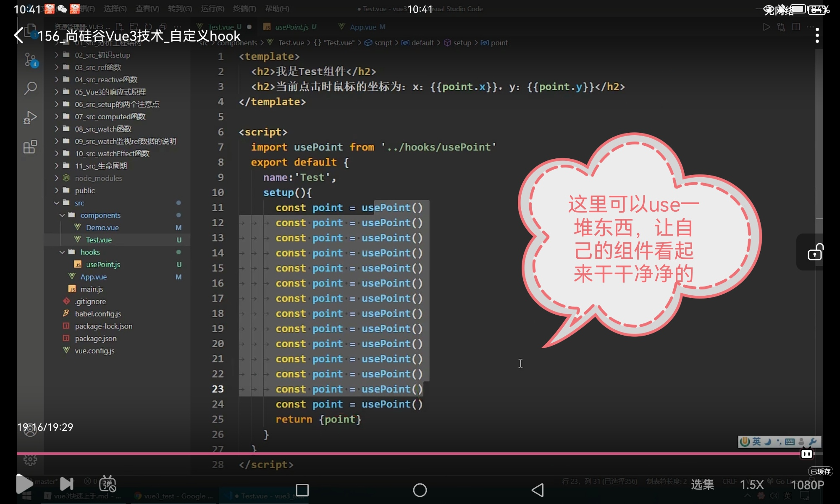The image size is (840, 504).
Task: Tap the Android home circle button
Action: (x=420, y=490)
